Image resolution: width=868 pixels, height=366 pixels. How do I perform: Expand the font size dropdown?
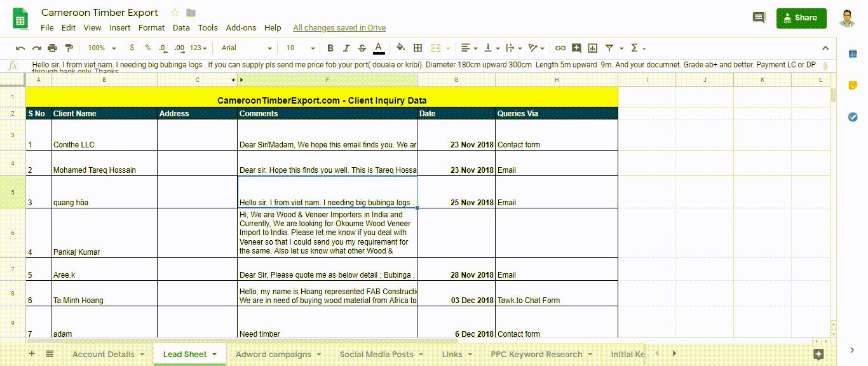coord(301,48)
